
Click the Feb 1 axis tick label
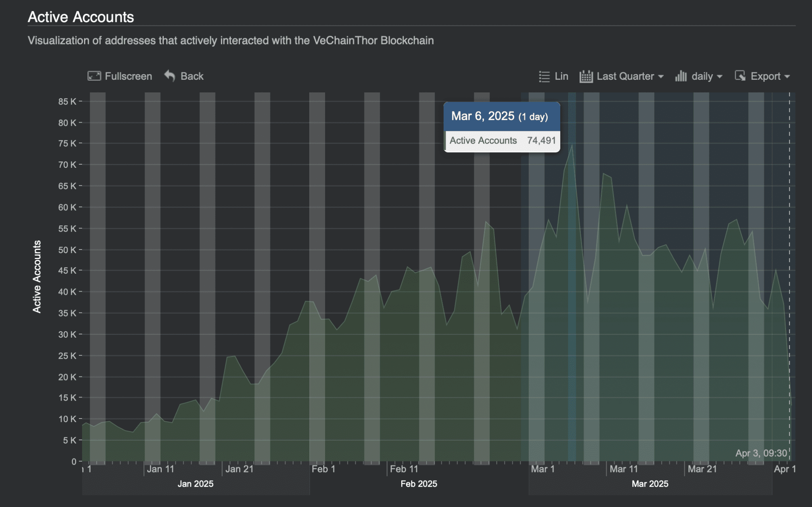[x=324, y=469]
